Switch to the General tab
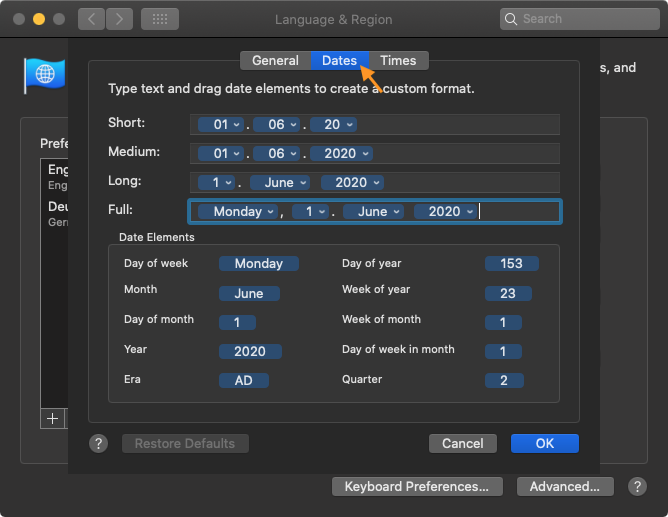Screen dimensions: 668x517 (275, 60)
